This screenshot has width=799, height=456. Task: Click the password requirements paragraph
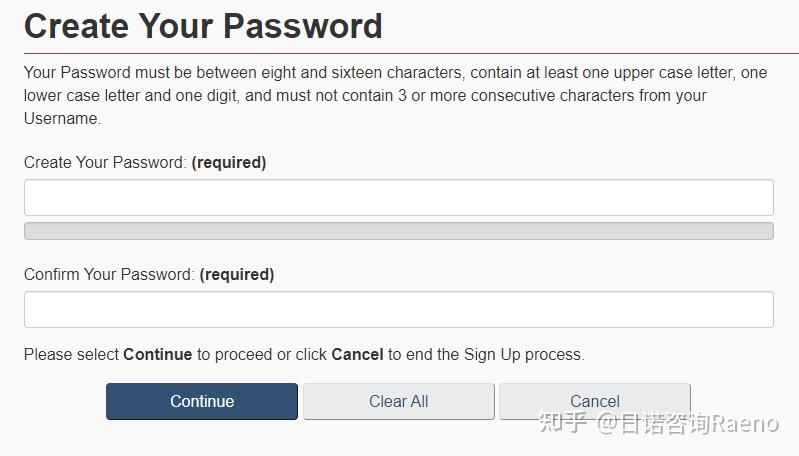pos(396,95)
